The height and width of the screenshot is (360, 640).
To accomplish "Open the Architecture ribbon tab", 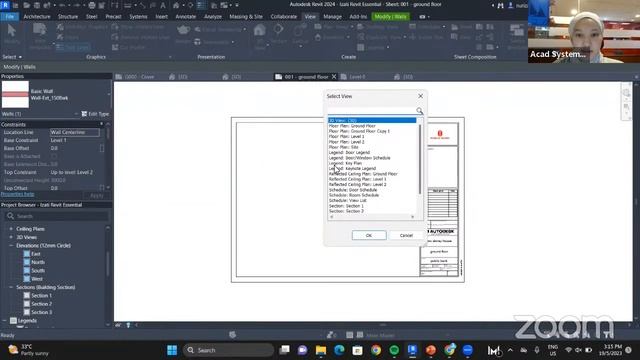I will 37,17.
